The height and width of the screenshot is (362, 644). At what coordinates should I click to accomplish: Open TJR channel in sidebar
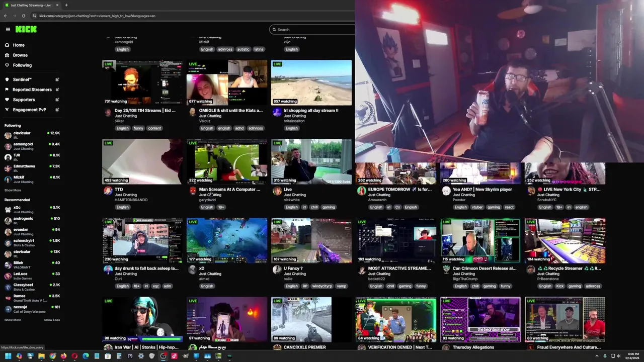tap(32, 157)
